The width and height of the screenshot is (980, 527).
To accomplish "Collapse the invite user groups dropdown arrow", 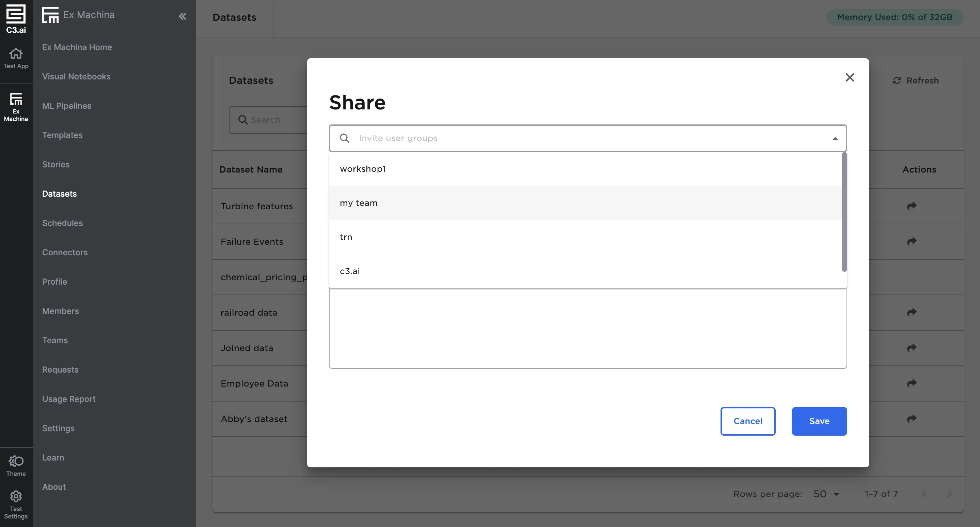I will coord(835,138).
